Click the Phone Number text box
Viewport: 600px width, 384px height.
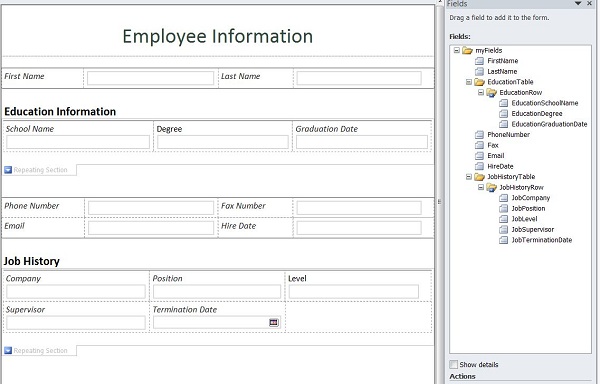coord(151,208)
